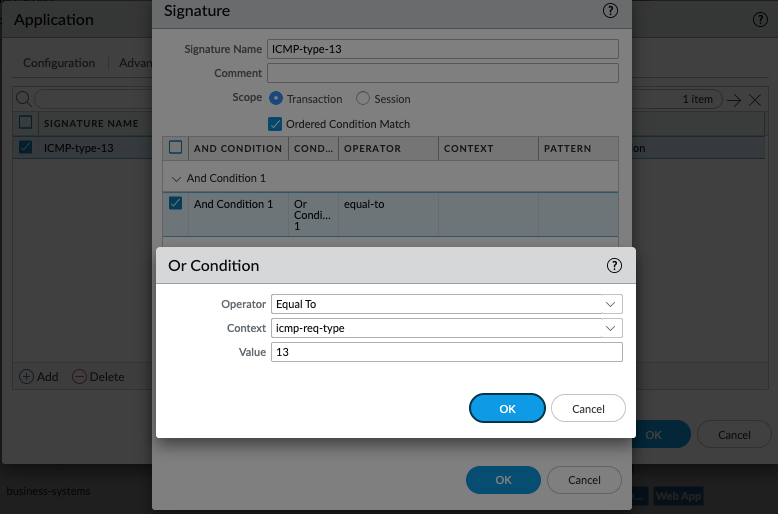
Task: Cancel the Or Condition dialog
Action: (x=588, y=408)
